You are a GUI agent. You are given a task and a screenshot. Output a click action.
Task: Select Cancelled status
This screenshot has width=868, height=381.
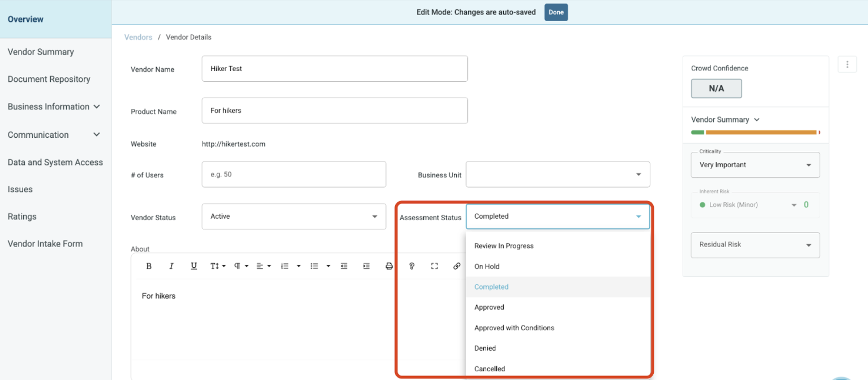558,368
